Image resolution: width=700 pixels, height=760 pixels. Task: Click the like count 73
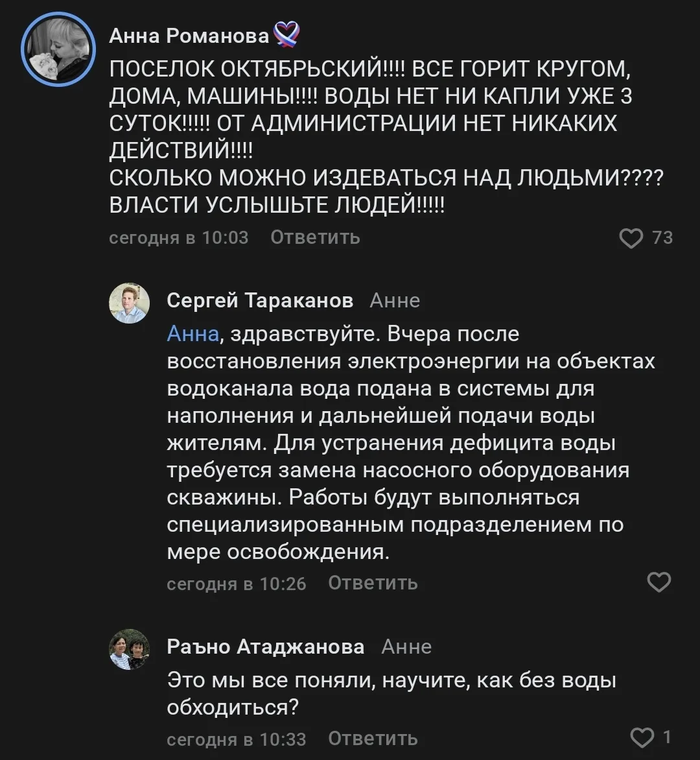pyautogui.click(x=662, y=237)
